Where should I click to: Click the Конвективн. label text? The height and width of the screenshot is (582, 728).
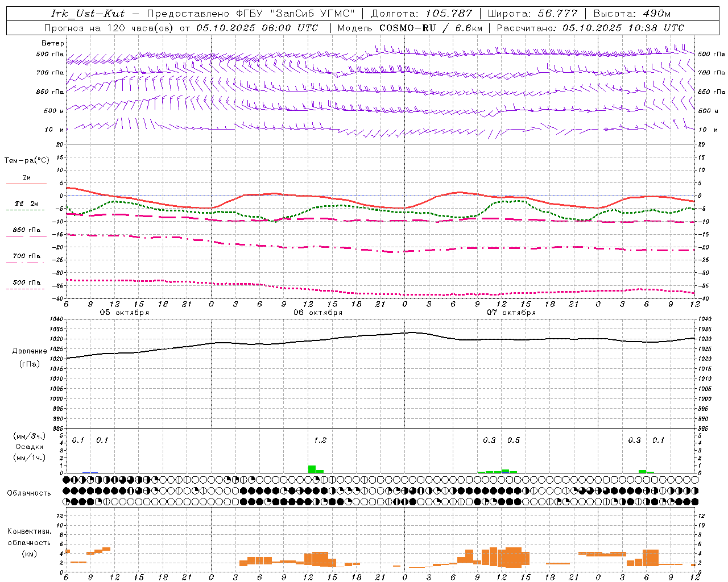click(29, 531)
